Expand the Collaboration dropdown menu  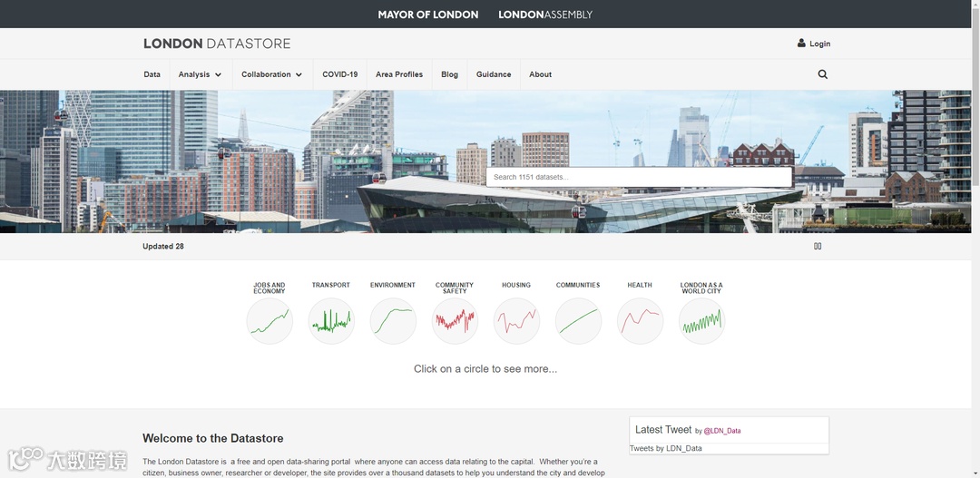[x=272, y=74]
